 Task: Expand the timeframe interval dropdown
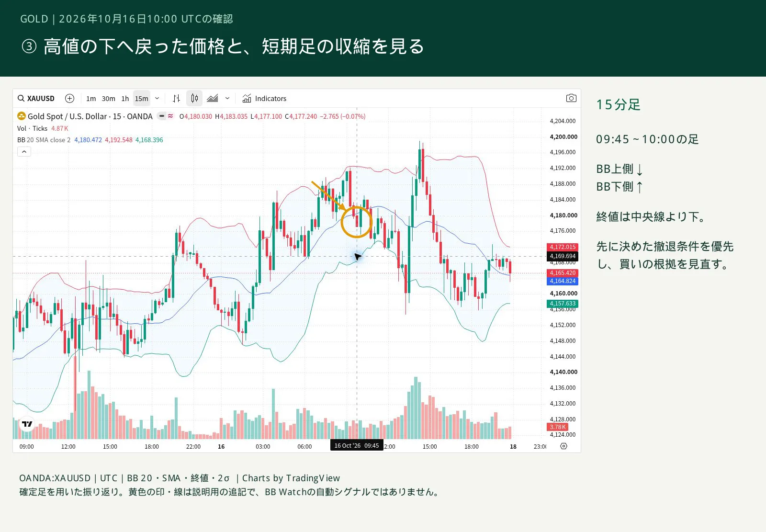pyautogui.click(x=157, y=99)
